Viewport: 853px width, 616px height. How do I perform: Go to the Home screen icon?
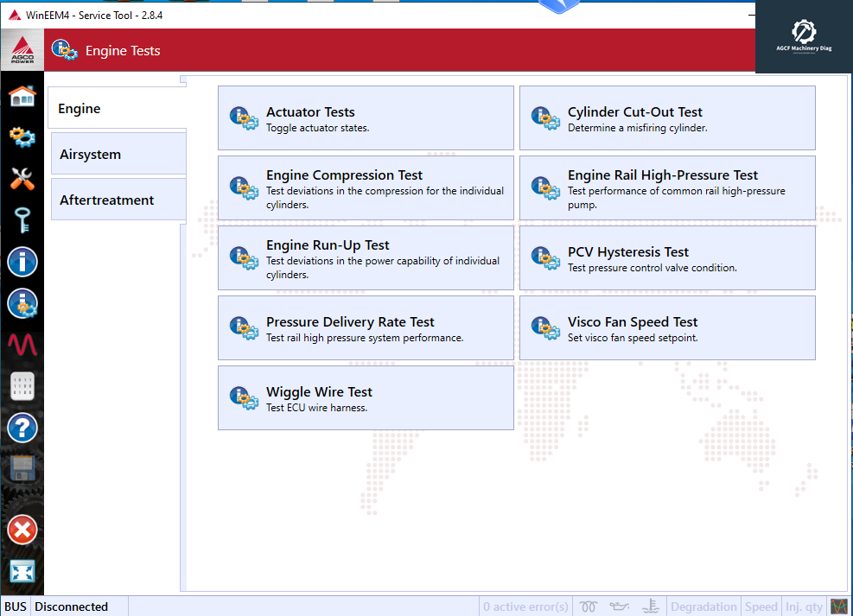click(22, 96)
